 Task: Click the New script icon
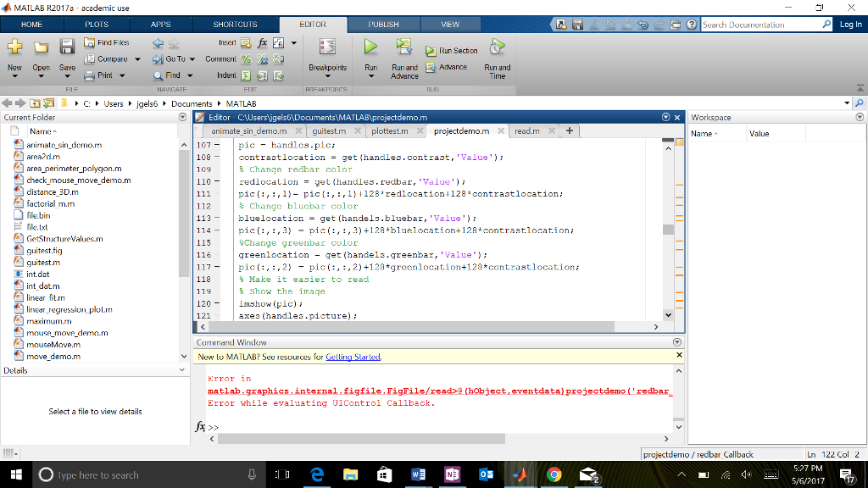click(14, 47)
